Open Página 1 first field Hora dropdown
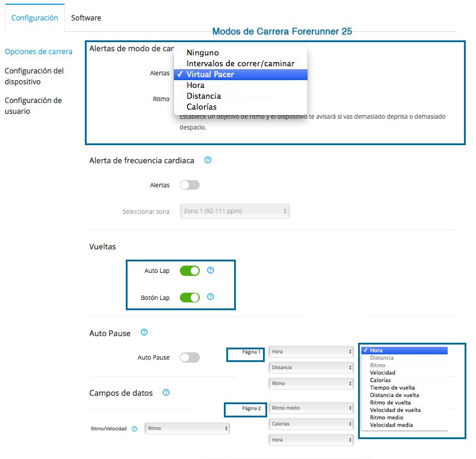Image resolution: width=476 pixels, height=459 pixels. [x=311, y=351]
